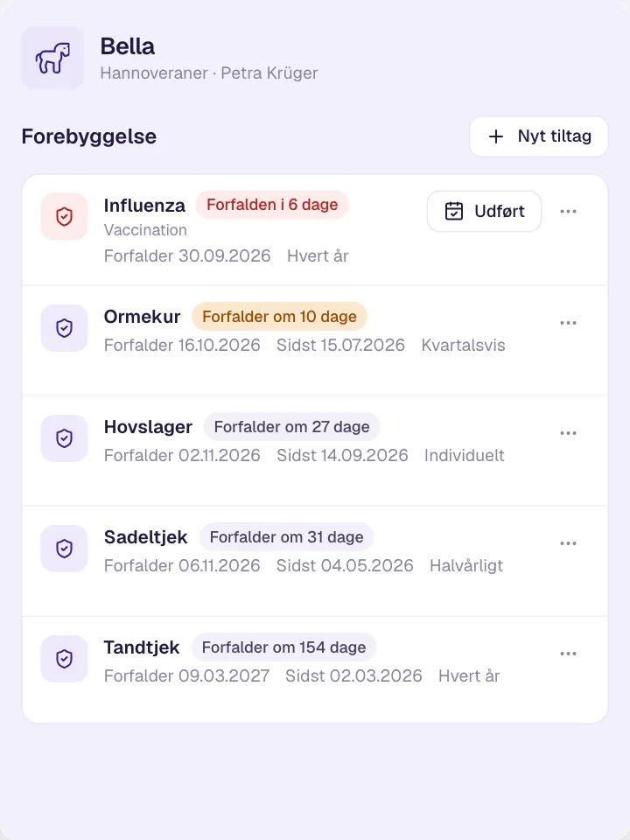
Task: Select the Hovslager entry title
Action: coord(148,427)
